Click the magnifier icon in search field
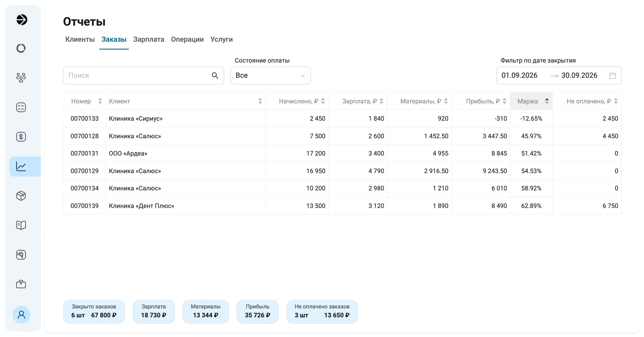The width and height of the screenshot is (644, 337). coord(215,76)
